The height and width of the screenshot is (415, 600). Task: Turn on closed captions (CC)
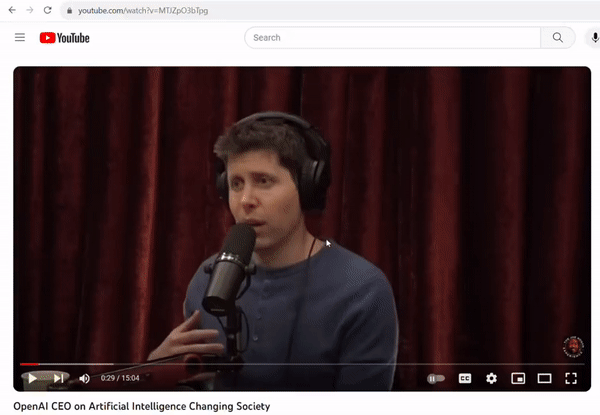click(465, 378)
